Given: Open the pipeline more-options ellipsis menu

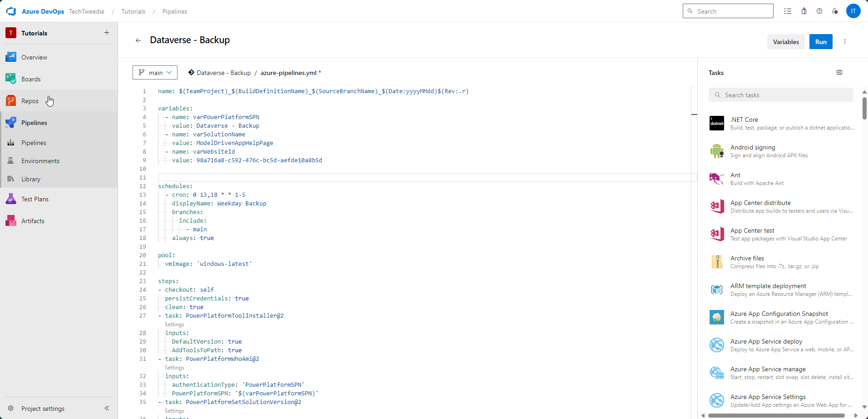Looking at the screenshot, I should click(844, 41).
